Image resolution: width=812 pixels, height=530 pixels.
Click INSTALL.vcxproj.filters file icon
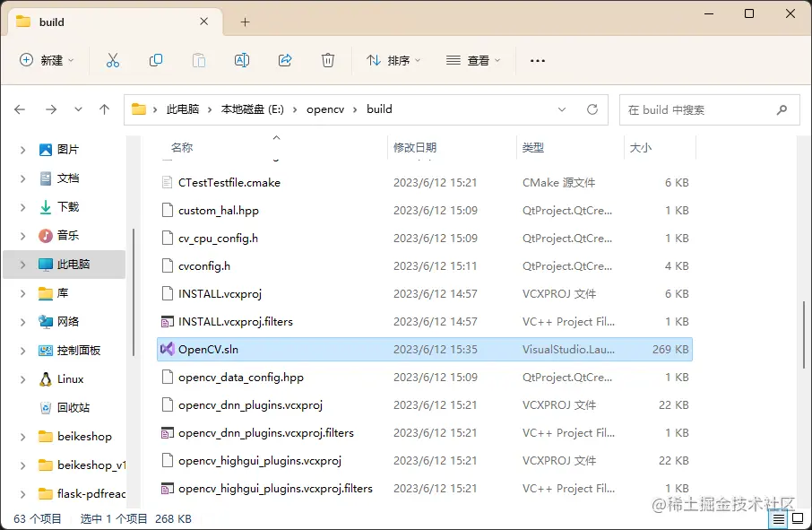(167, 322)
